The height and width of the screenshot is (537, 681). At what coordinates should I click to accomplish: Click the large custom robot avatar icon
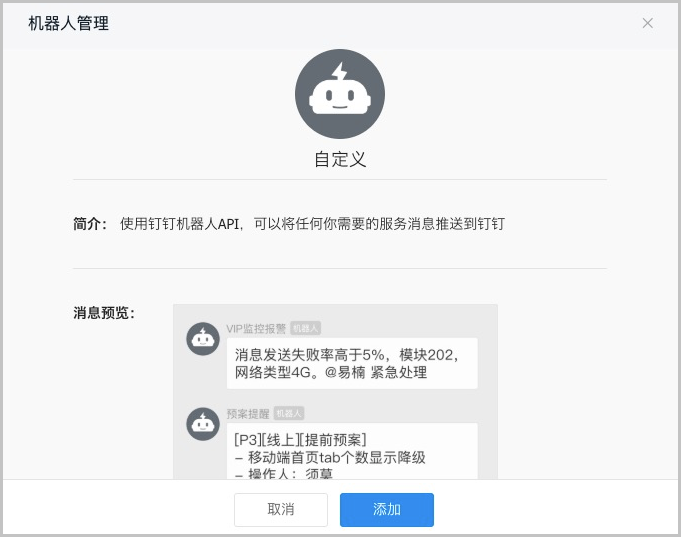(x=340, y=94)
